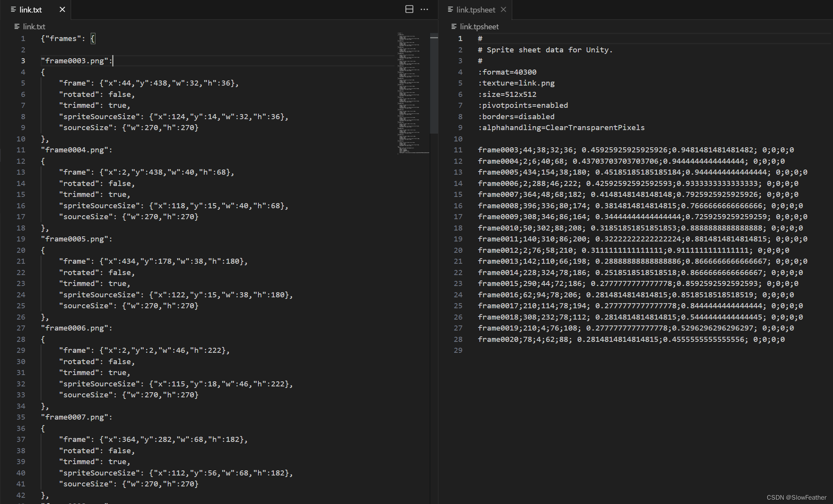The image size is (833, 504).
Task: Select line number 3 in link.txt
Action: click(23, 61)
